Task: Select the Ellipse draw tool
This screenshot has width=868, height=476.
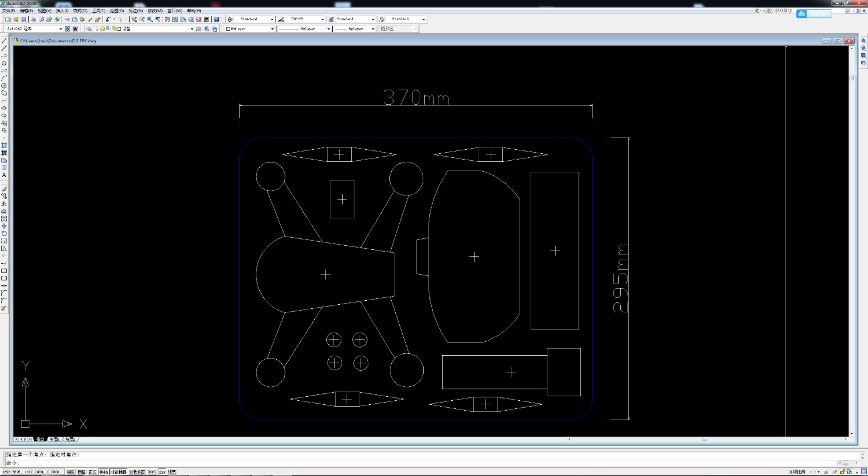Action: pyautogui.click(x=4, y=108)
